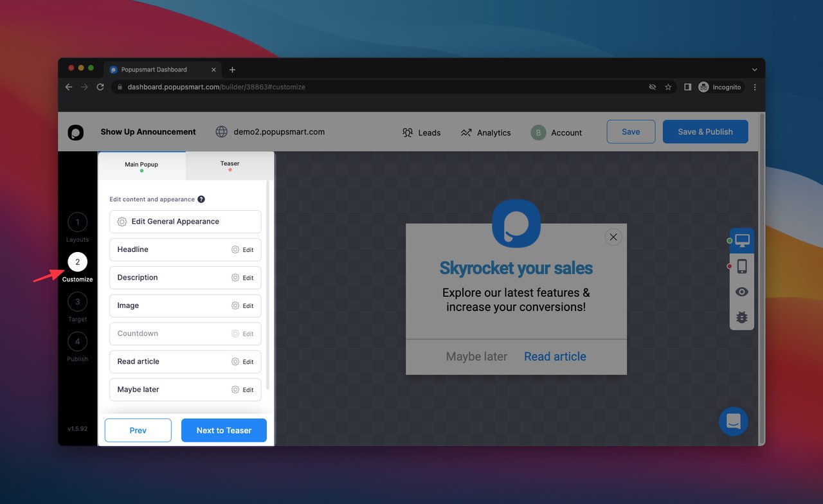Go to step 3 Target
Screen dimensions: 823x504
pyautogui.click(x=77, y=301)
